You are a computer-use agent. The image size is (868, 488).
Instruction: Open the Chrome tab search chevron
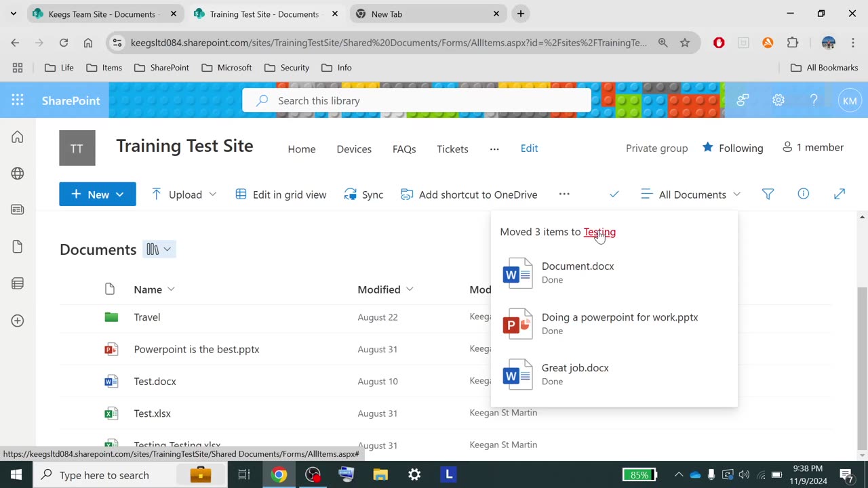13,14
